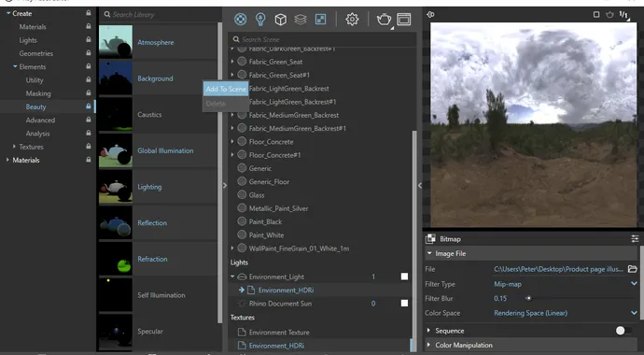Expand the Textures node in left tree
The image size is (644, 355).
(x=14, y=147)
